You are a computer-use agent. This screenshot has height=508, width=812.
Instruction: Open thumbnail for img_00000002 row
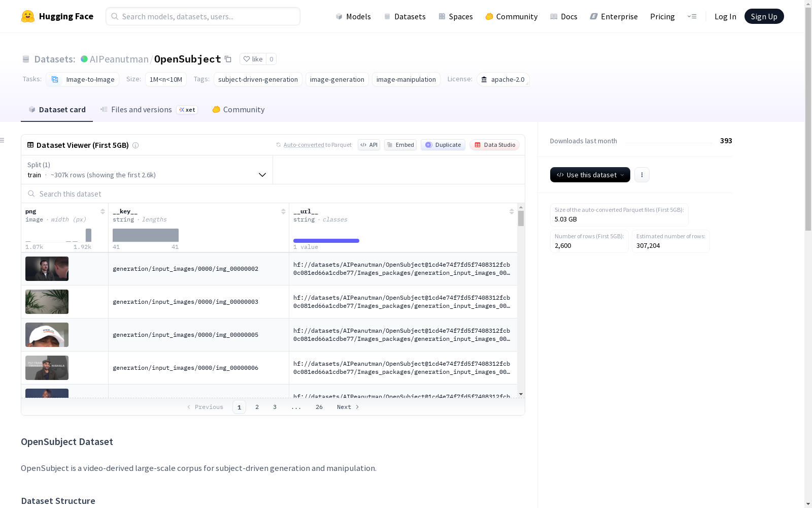(47, 269)
